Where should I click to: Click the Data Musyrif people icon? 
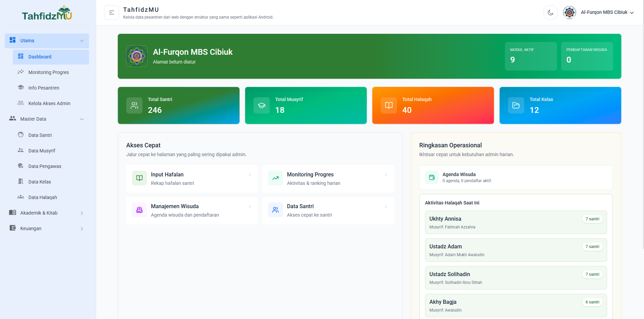[21, 150]
